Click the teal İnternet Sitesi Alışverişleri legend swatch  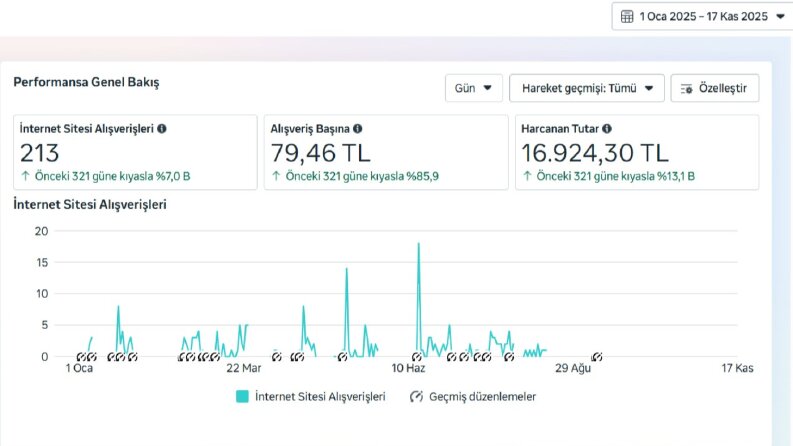pos(242,396)
